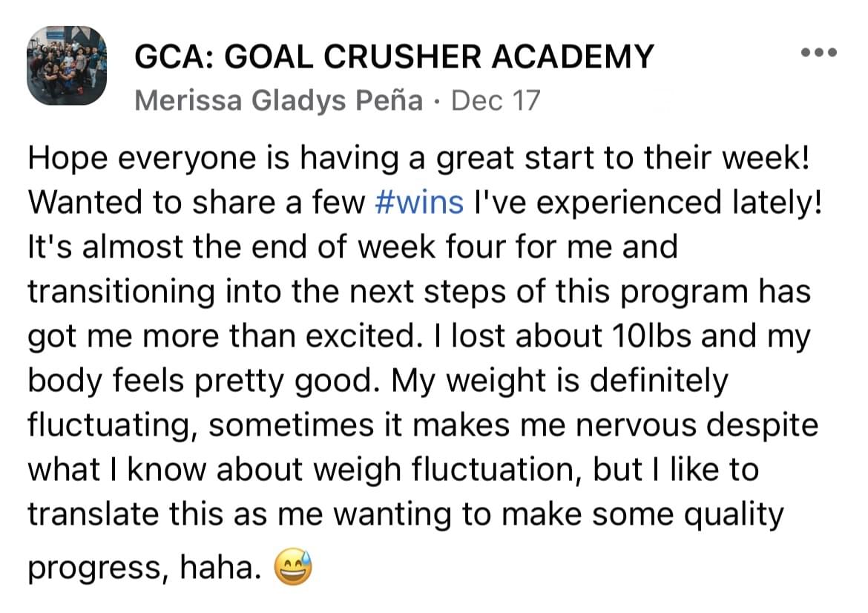The height and width of the screenshot is (613, 868).
Task: Click the sweat-smile emoji ending the post
Action: [293, 567]
